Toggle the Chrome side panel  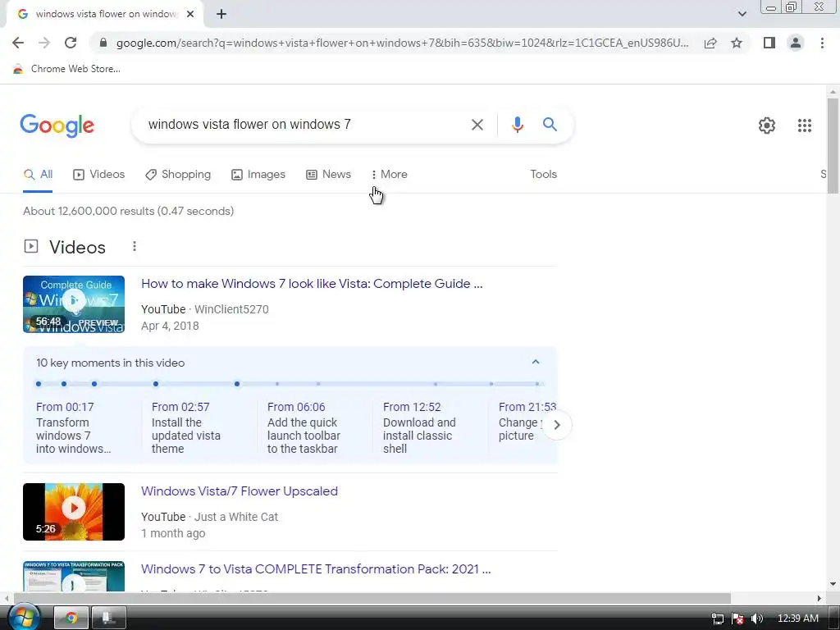pos(769,43)
